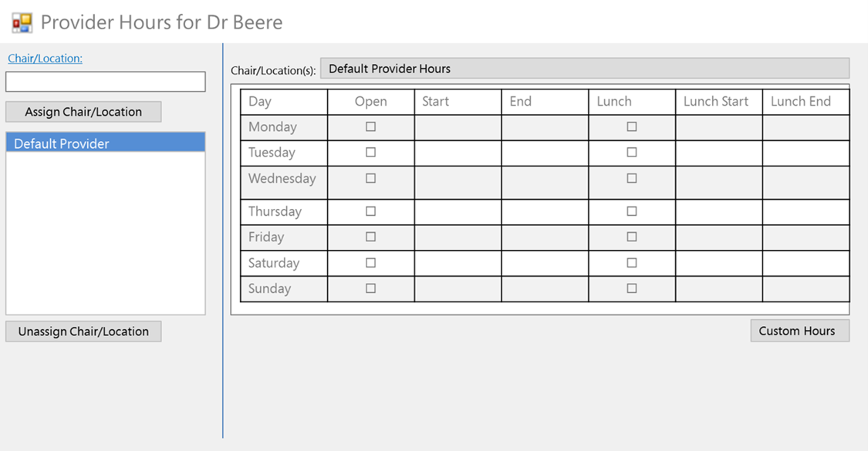The height and width of the screenshot is (451, 868).
Task: Select the Thursday Lunch Start cell
Action: click(x=718, y=211)
